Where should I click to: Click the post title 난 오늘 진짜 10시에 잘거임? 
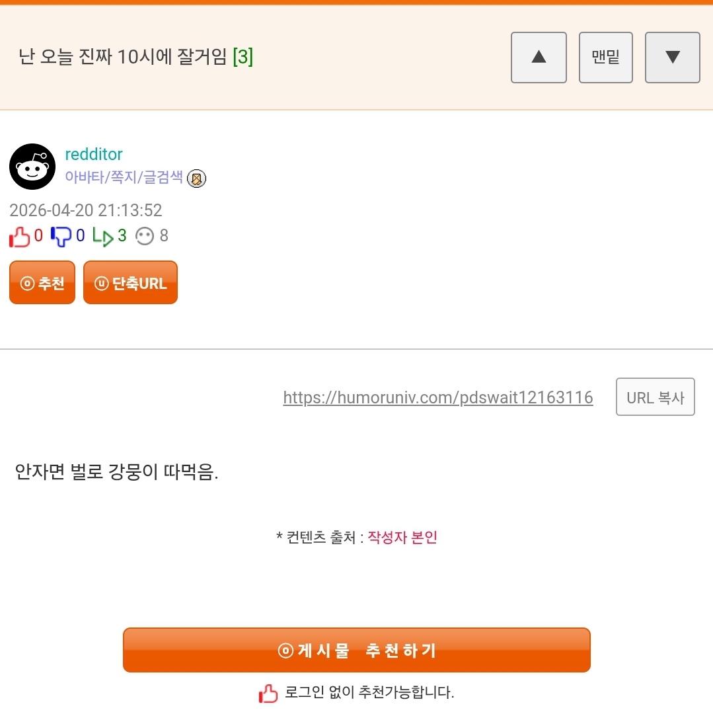coord(124,58)
